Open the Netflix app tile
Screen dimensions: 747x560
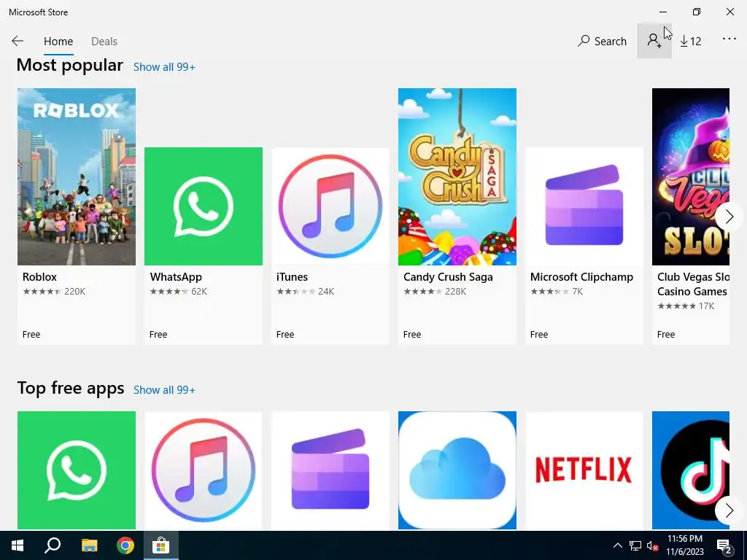click(x=584, y=470)
